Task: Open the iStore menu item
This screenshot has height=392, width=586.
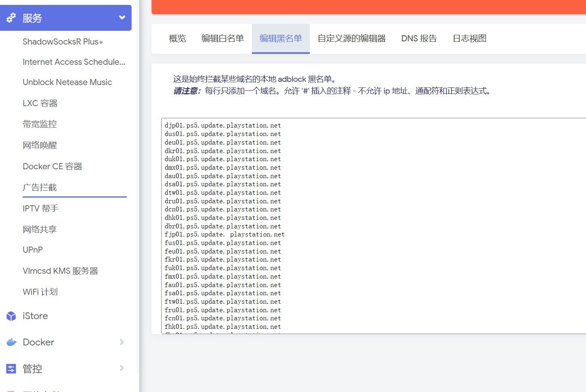Action: [35, 316]
